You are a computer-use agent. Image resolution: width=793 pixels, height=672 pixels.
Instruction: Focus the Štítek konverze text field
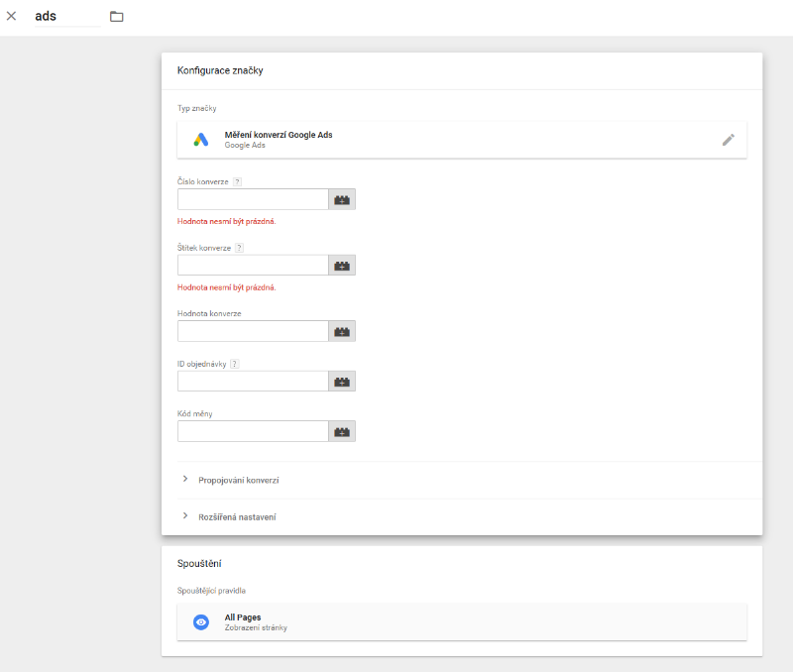253,266
